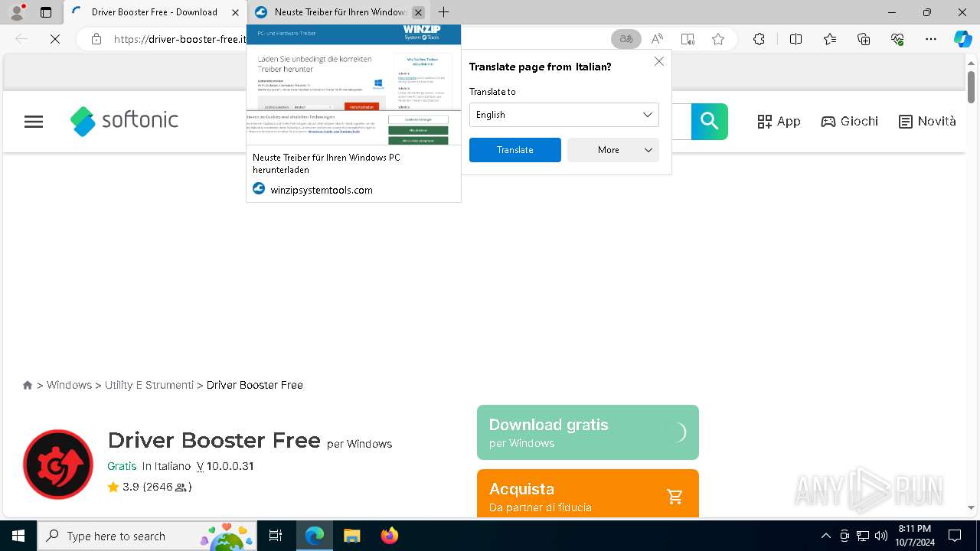Image resolution: width=980 pixels, height=551 pixels.
Task: Open notification center icon
Action: [955, 536]
